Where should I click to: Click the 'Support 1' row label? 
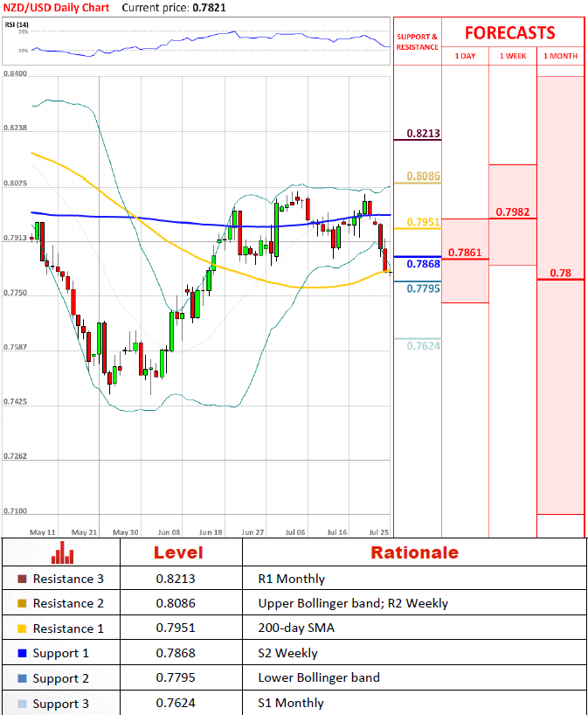click(60, 654)
